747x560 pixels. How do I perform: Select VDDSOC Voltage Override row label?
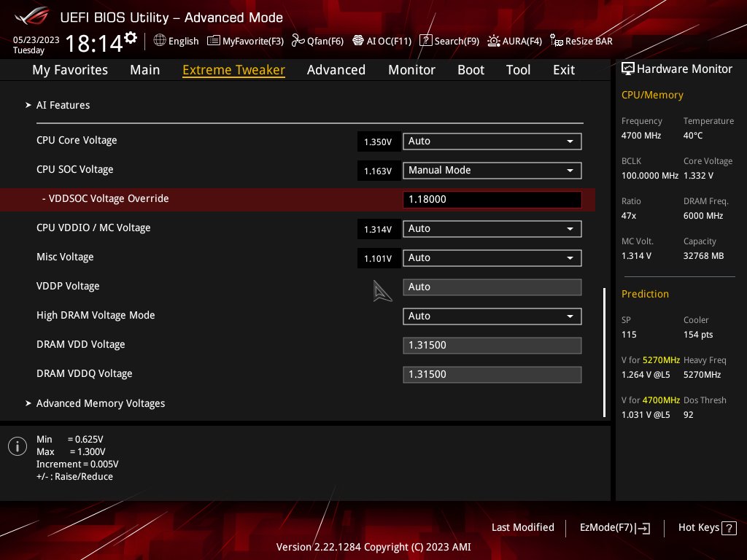tap(105, 198)
